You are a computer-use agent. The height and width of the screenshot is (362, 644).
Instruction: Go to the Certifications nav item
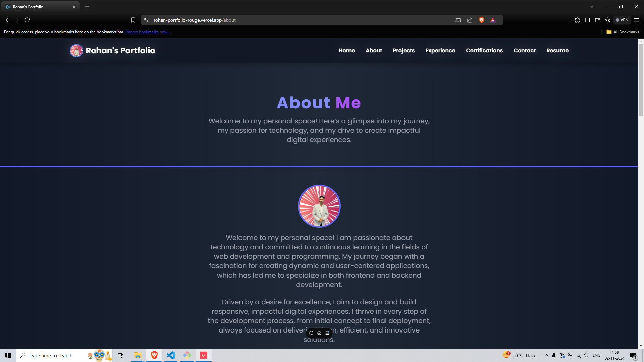(484, 50)
